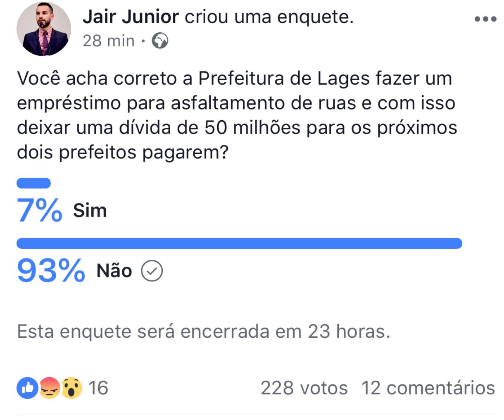This screenshot has height=420, width=504.
Task: Click the 7% result percentage
Action: click(40, 210)
